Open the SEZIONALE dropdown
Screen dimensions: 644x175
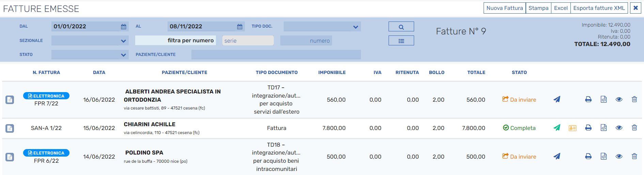click(x=123, y=41)
